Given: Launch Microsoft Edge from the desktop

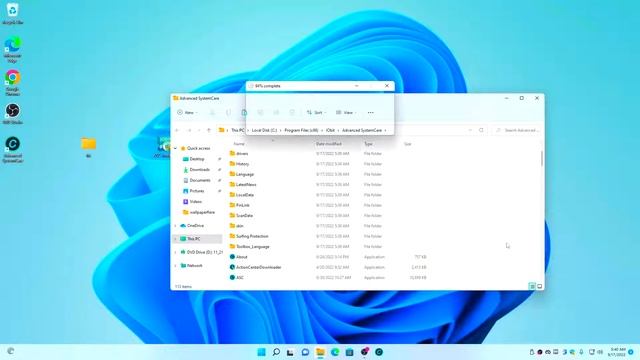Looking at the screenshot, I should [12, 49].
